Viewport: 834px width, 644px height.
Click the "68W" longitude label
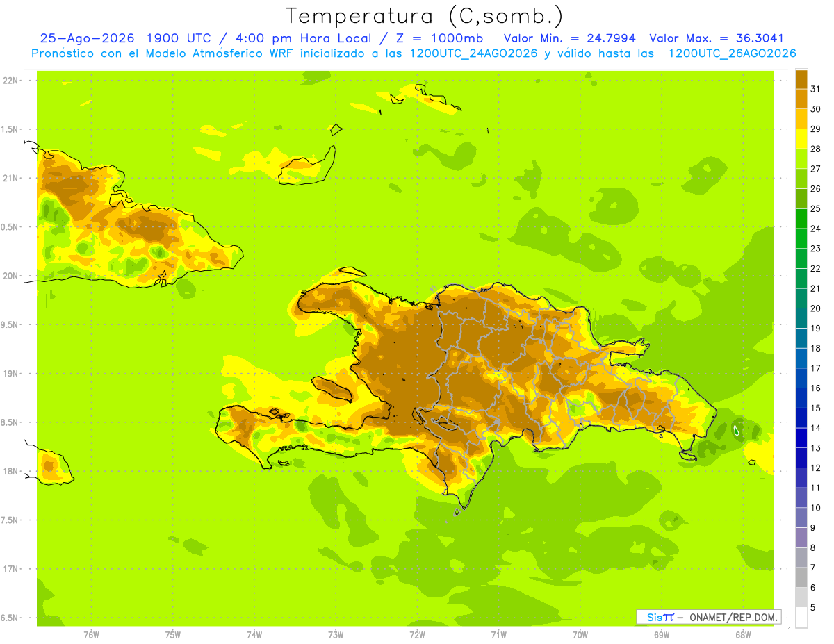(743, 635)
